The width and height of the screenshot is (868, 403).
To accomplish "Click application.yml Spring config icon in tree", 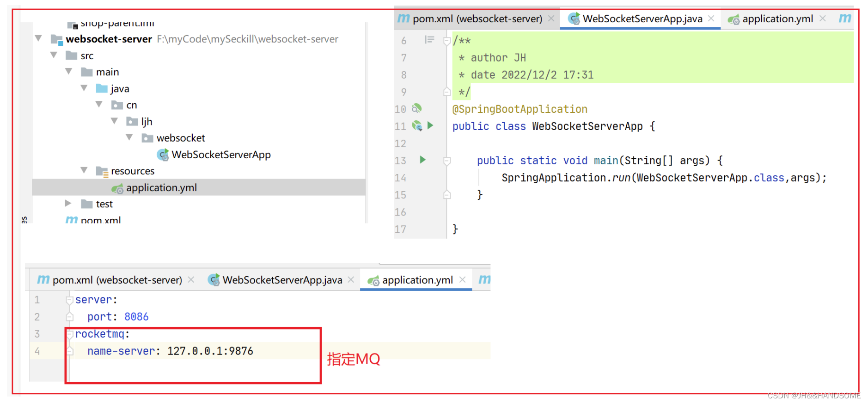I will (117, 188).
